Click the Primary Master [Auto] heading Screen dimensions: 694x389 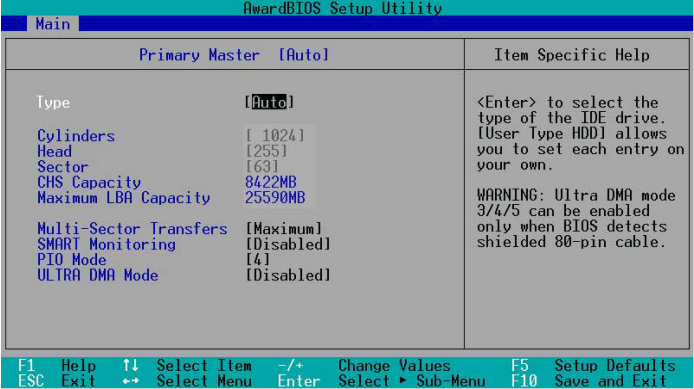tap(234, 55)
